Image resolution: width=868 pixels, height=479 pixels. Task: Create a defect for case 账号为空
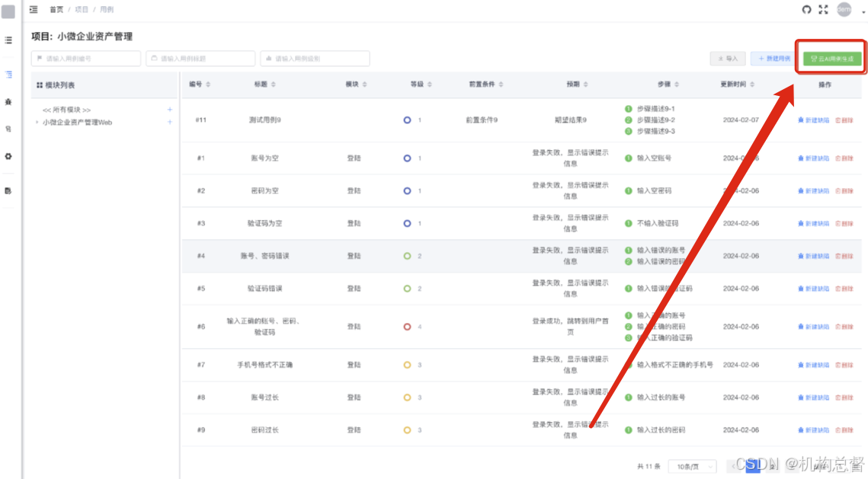pyautogui.click(x=813, y=158)
